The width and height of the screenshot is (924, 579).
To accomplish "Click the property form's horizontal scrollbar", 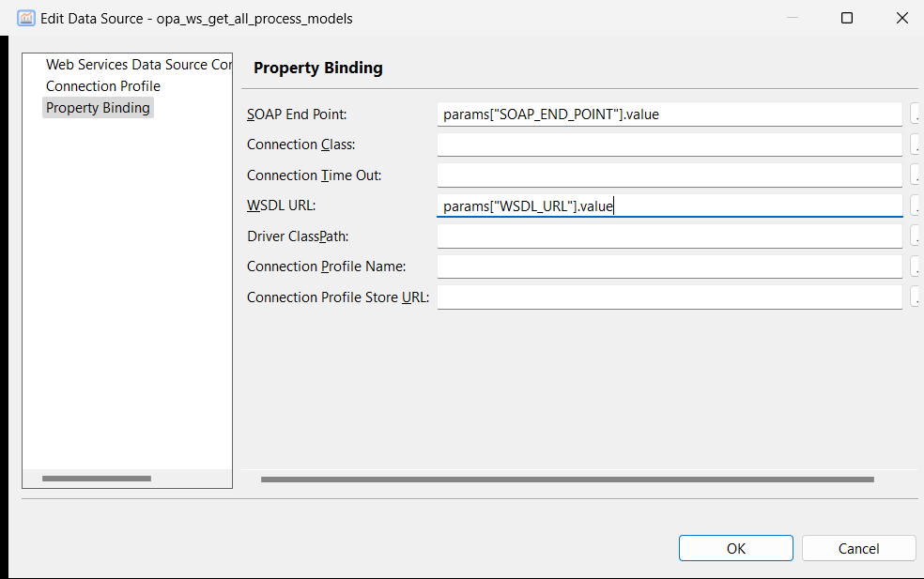I will click(567, 480).
